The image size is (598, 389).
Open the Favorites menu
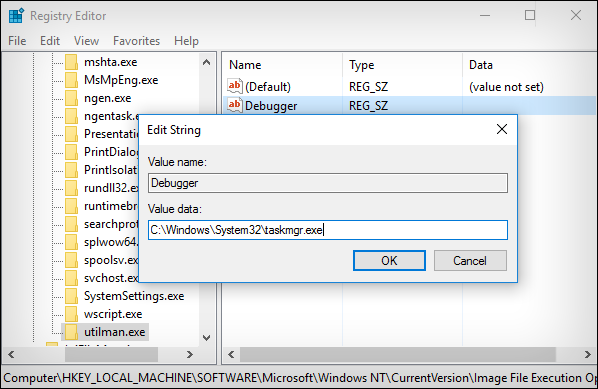click(137, 41)
